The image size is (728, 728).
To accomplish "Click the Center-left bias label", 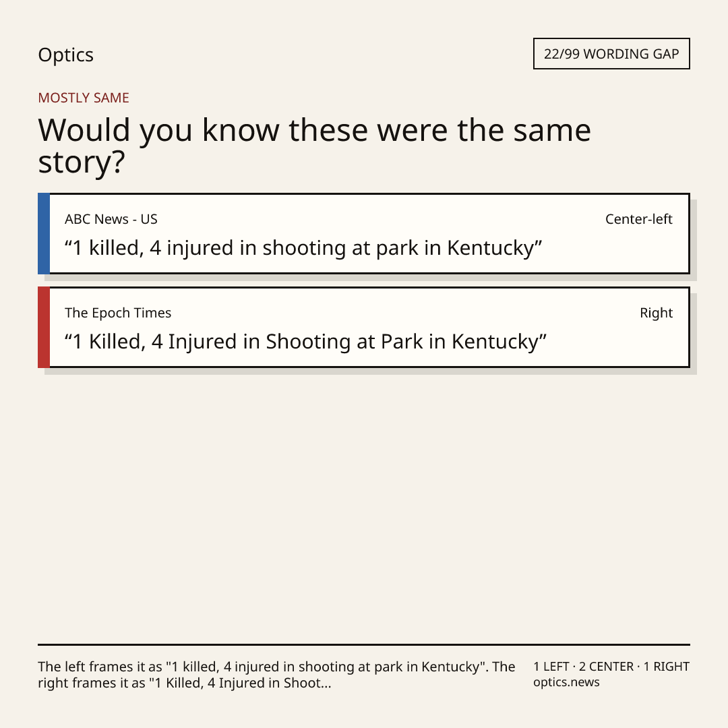I will tap(639, 219).
